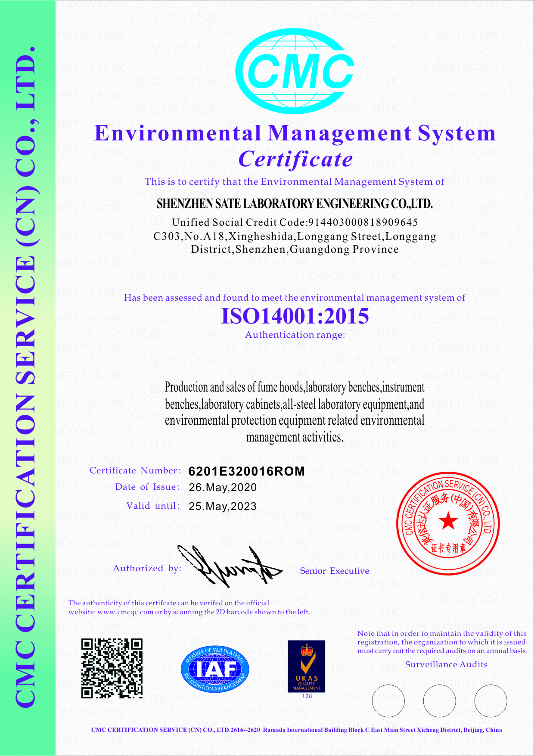Click the middle Surveillance Audits circle
The image size is (534, 756).
[x=439, y=701]
